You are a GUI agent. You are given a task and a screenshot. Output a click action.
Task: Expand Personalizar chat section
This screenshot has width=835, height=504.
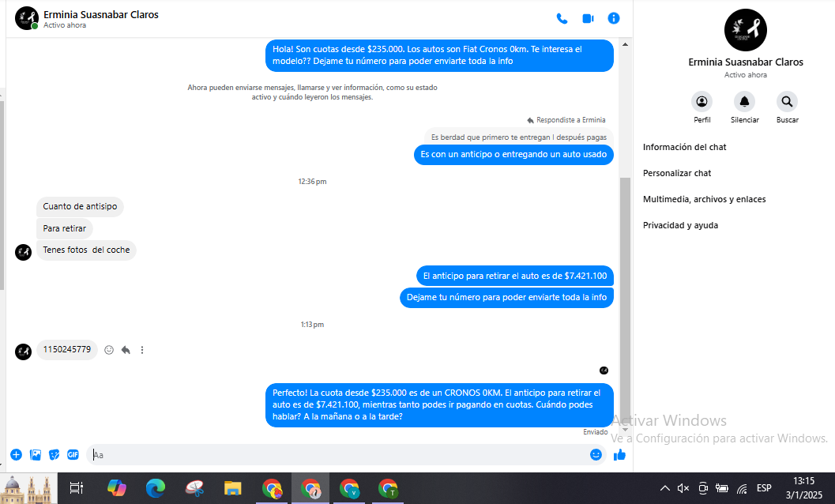[677, 173]
